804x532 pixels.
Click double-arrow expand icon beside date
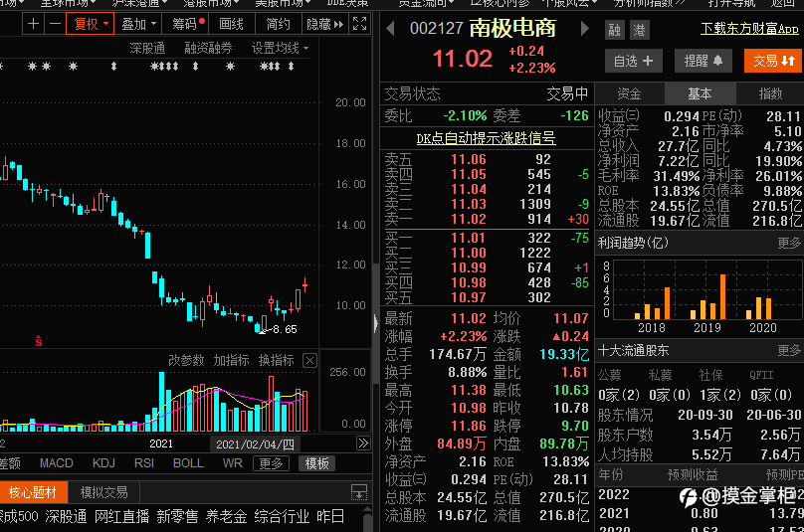363,443
